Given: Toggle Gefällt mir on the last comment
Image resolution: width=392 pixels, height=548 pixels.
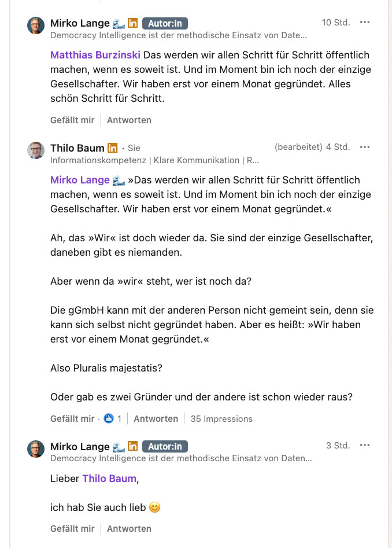Looking at the screenshot, I should [x=72, y=528].
